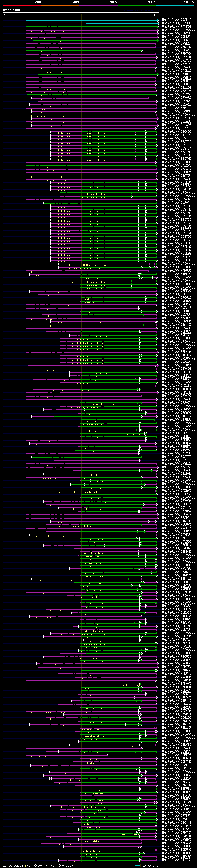197x868 pixels.
Task: Select the label UniRef100_B6EUC6
Action: (177, 84)
